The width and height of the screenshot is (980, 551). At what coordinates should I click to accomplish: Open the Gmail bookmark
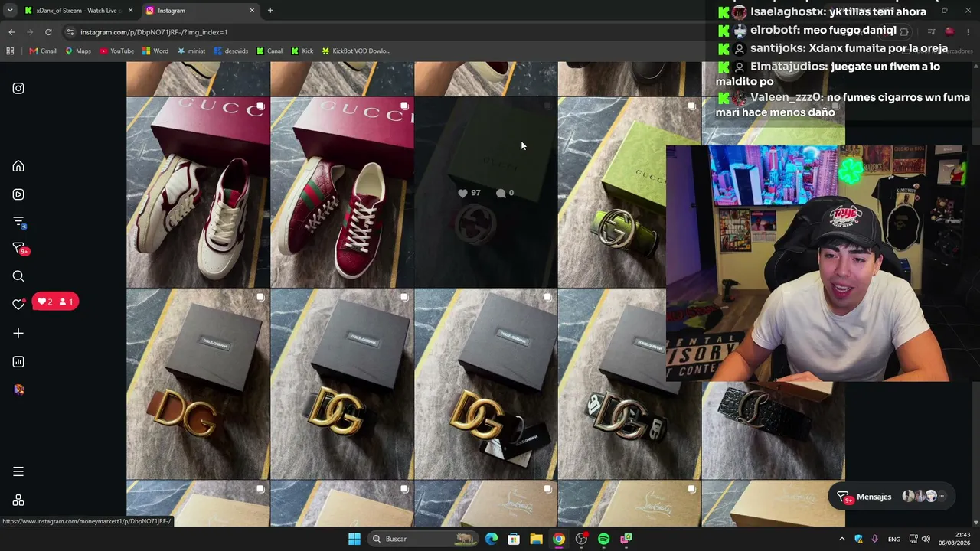(43, 51)
